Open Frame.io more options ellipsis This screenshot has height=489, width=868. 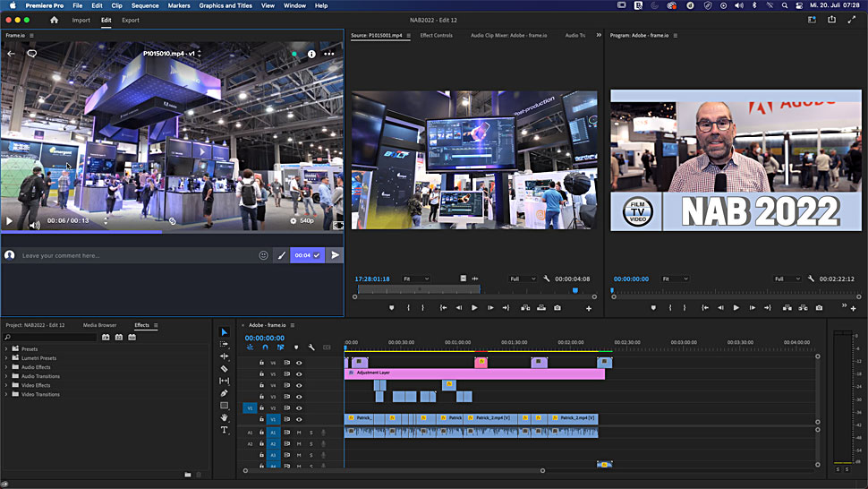(x=328, y=54)
